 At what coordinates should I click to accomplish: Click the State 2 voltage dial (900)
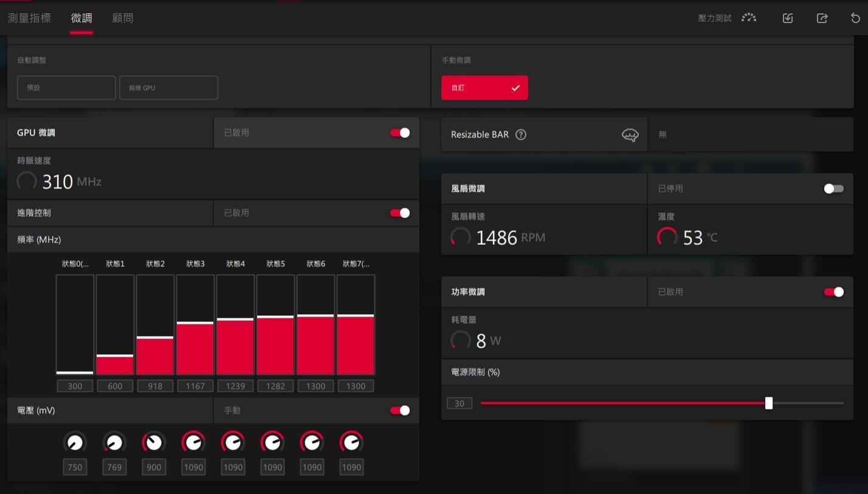coord(154,442)
